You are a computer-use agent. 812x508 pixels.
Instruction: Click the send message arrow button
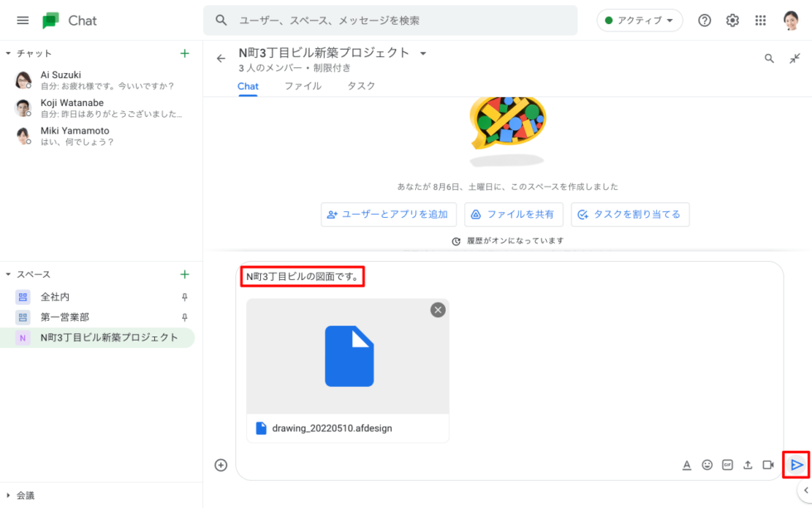(x=796, y=465)
